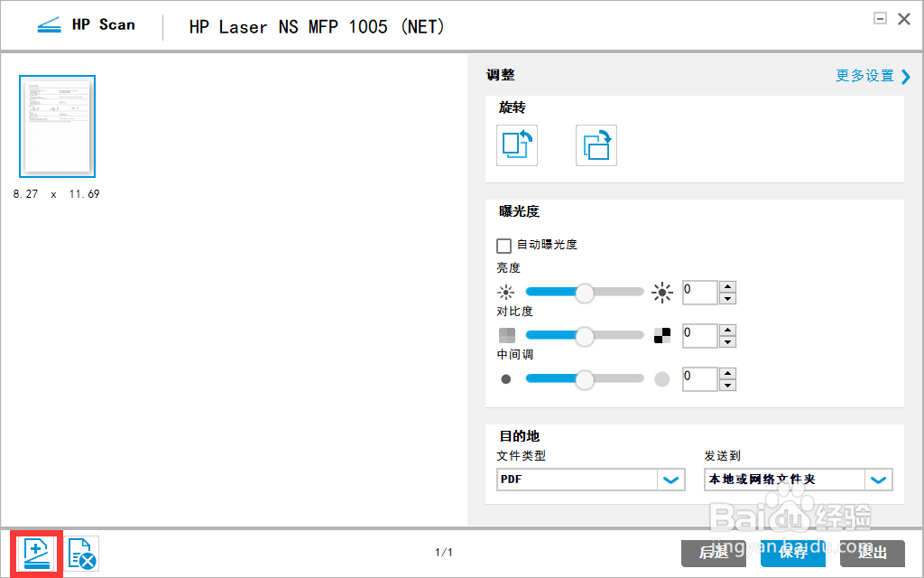The width and height of the screenshot is (924, 578).
Task: Increase the 对比度 value with the up arrow
Action: (728, 331)
